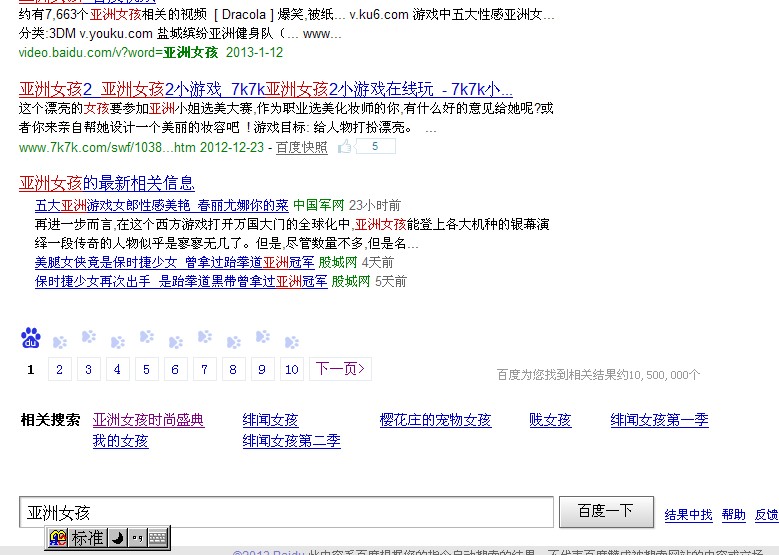Open related search 樱花庄的宠物女孩
779x555 pixels.
pyautogui.click(x=436, y=420)
